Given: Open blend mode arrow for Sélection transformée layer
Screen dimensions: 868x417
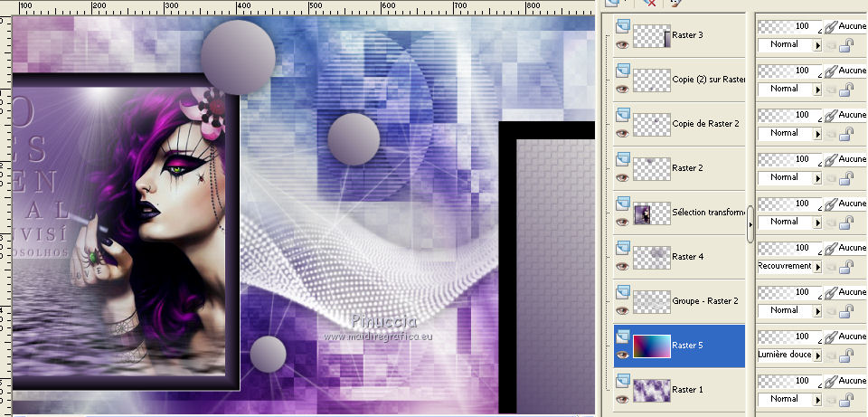Looking at the screenshot, I should coord(817,223).
